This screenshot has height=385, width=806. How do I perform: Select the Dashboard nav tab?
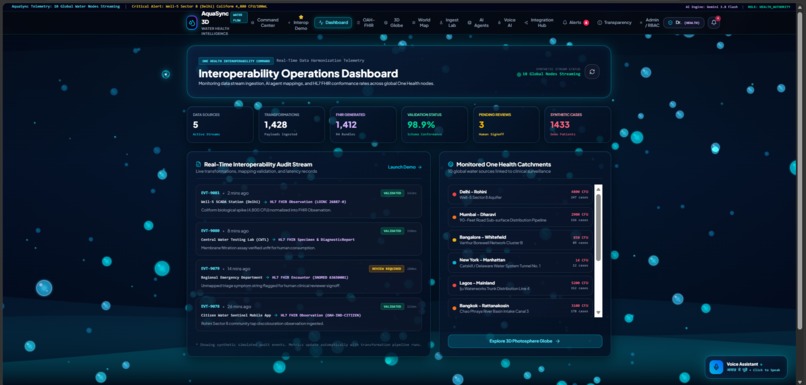[333, 23]
